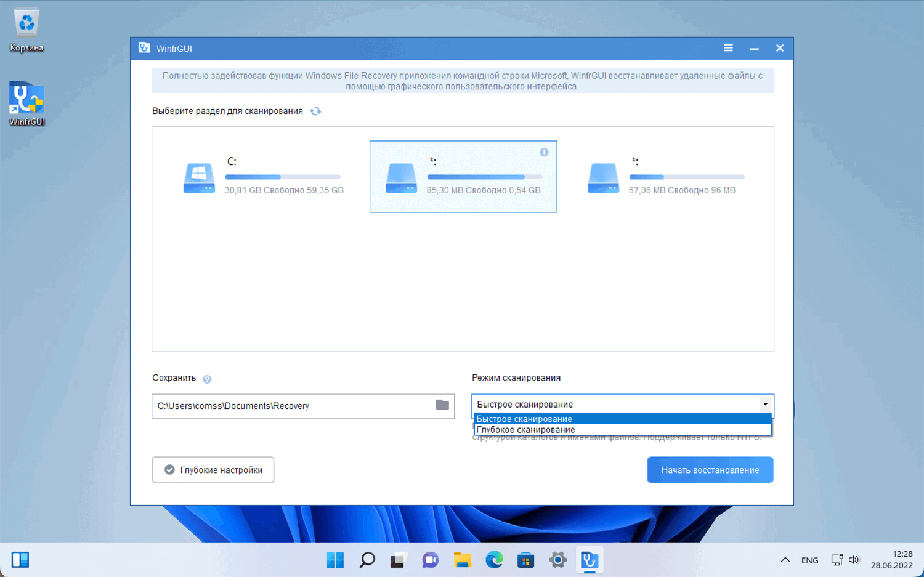Click the '30,81 GB Свободно 59,35 GB' text
924x577 pixels.
tap(284, 190)
